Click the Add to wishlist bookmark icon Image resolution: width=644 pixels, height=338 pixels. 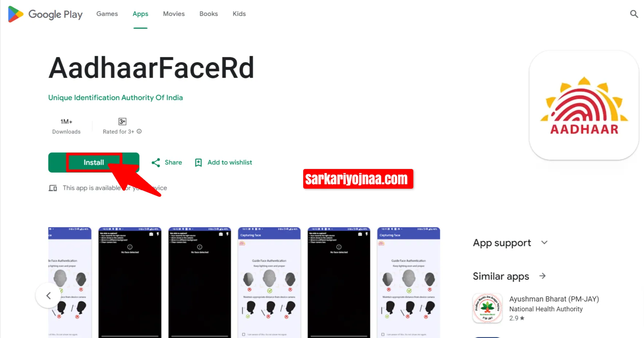tap(198, 162)
